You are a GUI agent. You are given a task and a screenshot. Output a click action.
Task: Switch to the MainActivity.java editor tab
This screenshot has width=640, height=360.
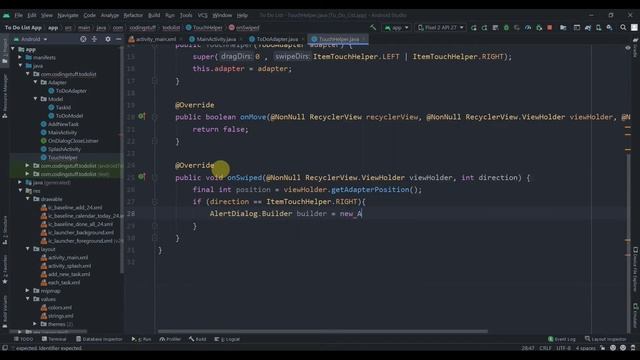click(x=216, y=39)
